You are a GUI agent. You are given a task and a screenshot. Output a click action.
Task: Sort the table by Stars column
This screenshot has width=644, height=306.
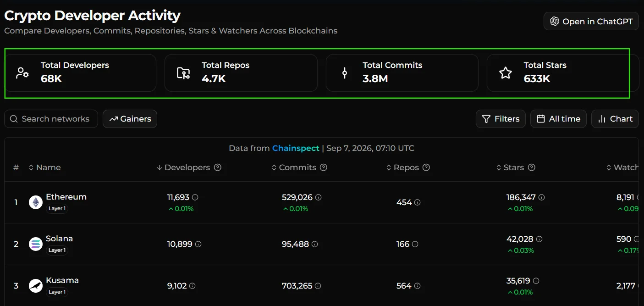point(510,167)
